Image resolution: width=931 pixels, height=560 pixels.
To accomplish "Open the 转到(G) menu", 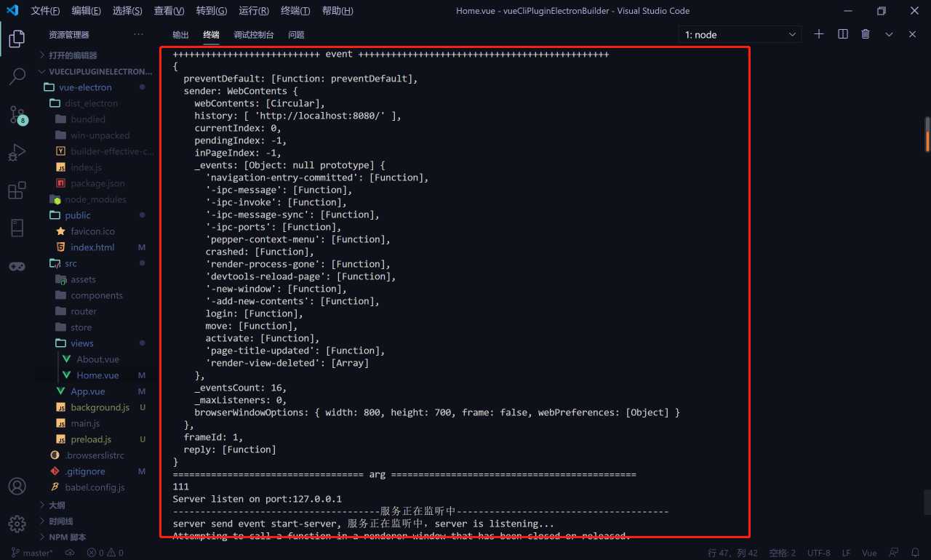I will (x=212, y=11).
